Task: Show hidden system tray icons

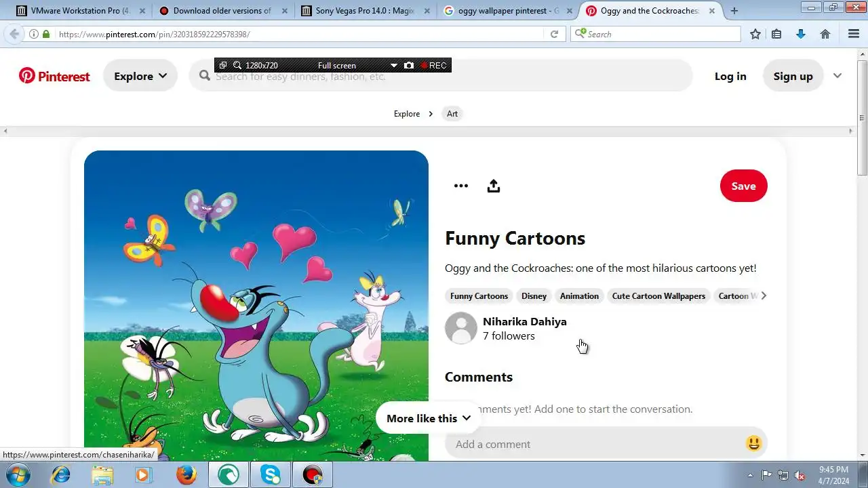Action: [x=750, y=476]
